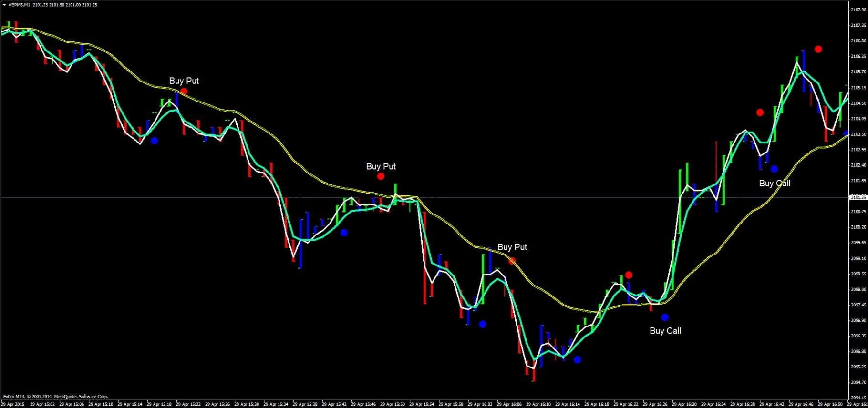Select the red dot under first Buy Put label
868x408 pixels.
[184, 91]
